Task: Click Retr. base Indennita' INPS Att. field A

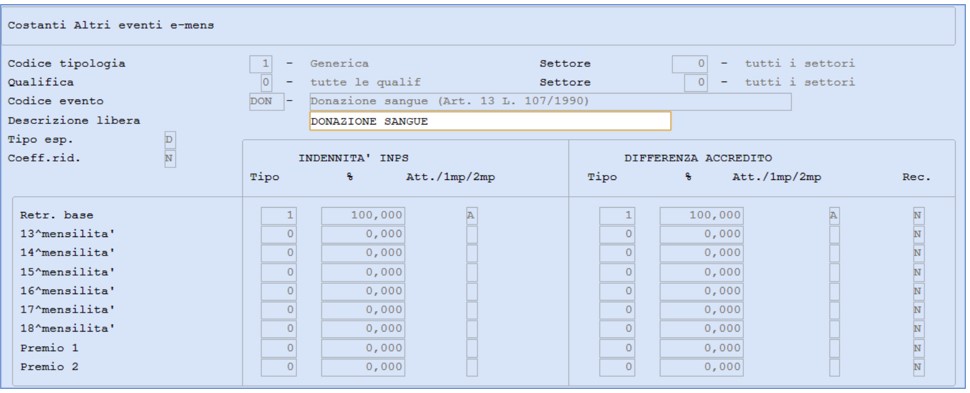Action: pyautogui.click(x=472, y=215)
